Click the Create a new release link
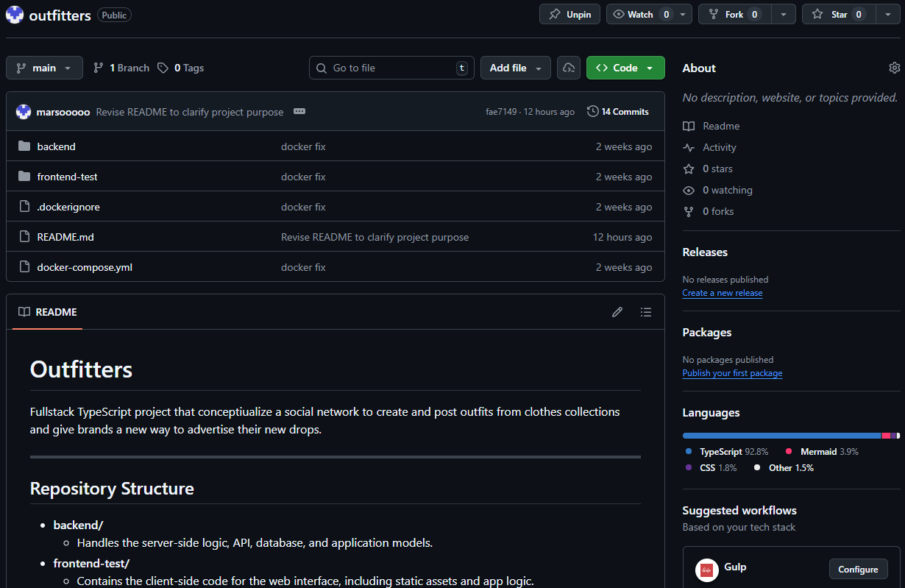The image size is (905, 588). pyautogui.click(x=722, y=293)
